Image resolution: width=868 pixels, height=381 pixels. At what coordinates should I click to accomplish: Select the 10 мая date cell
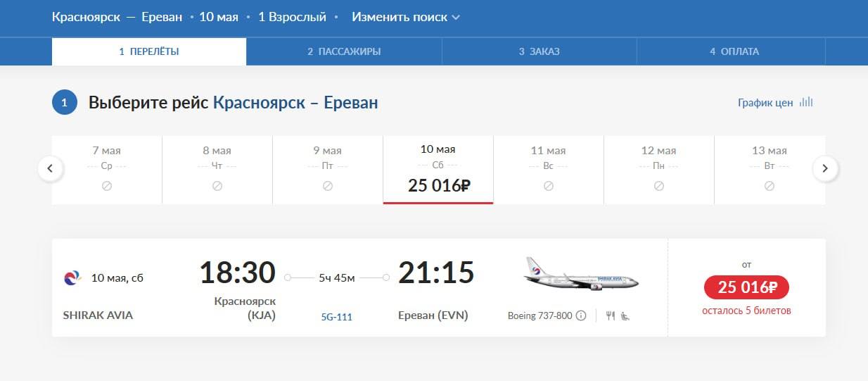tap(438, 169)
